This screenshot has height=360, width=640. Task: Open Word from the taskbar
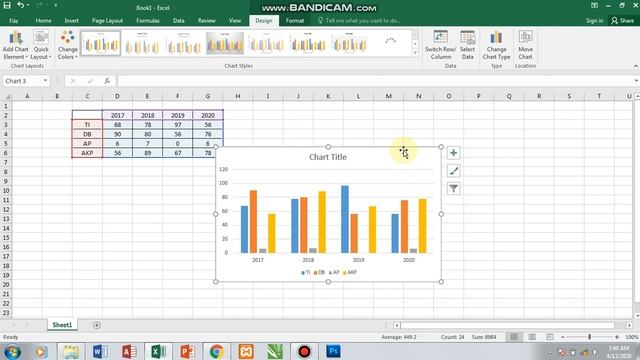tap(100, 351)
